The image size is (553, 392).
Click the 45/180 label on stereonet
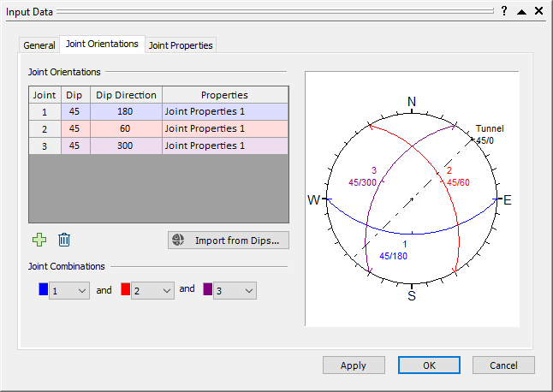point(393,256)
